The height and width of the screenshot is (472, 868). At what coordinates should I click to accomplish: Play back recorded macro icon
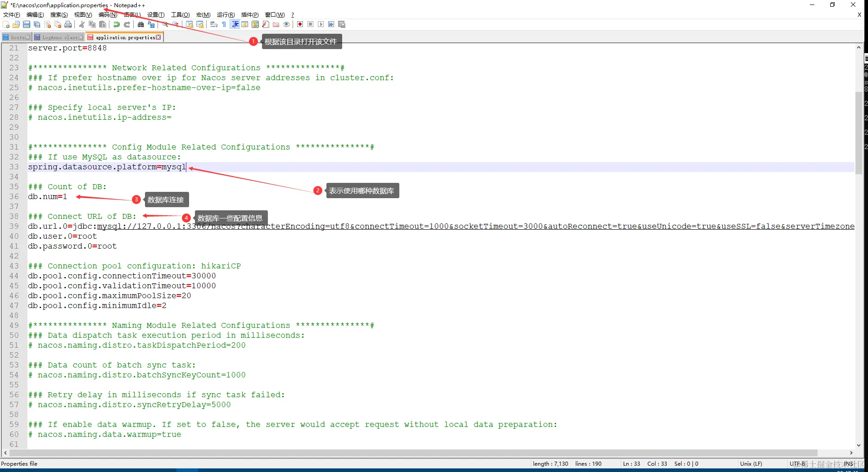coord(321,24)
